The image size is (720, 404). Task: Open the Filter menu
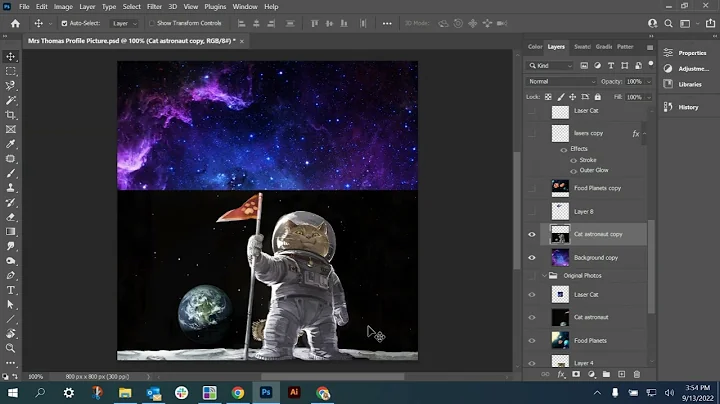click(x=154, y=7)
